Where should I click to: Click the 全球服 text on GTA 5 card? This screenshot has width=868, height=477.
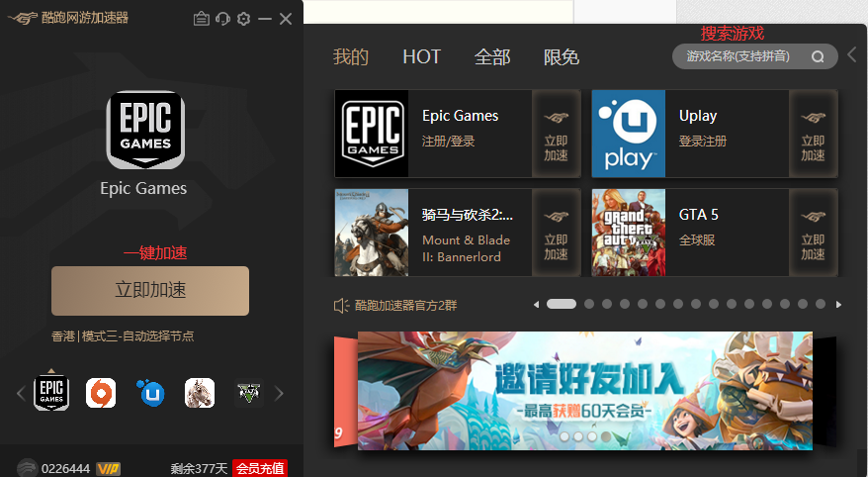(x=697, y=239)
